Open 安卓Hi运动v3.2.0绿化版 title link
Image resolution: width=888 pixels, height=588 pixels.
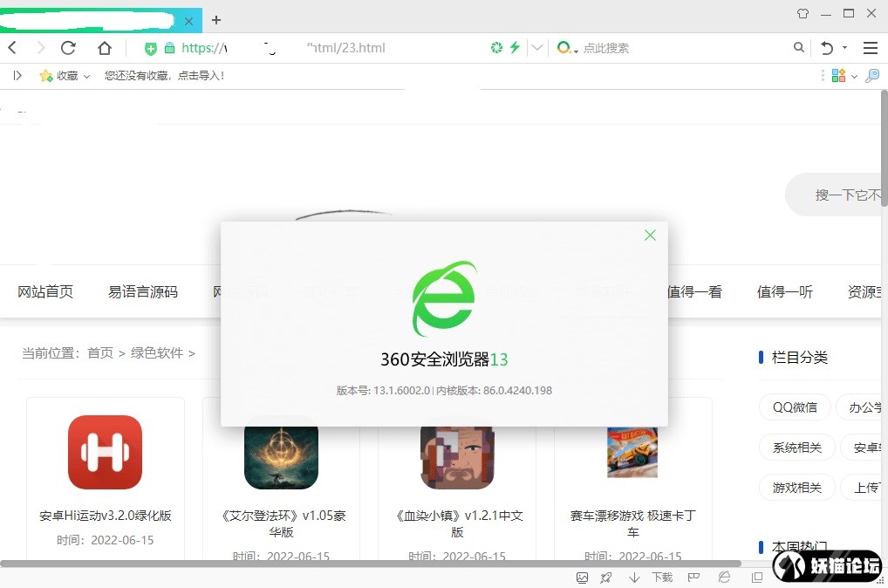(x=105, y=516)
